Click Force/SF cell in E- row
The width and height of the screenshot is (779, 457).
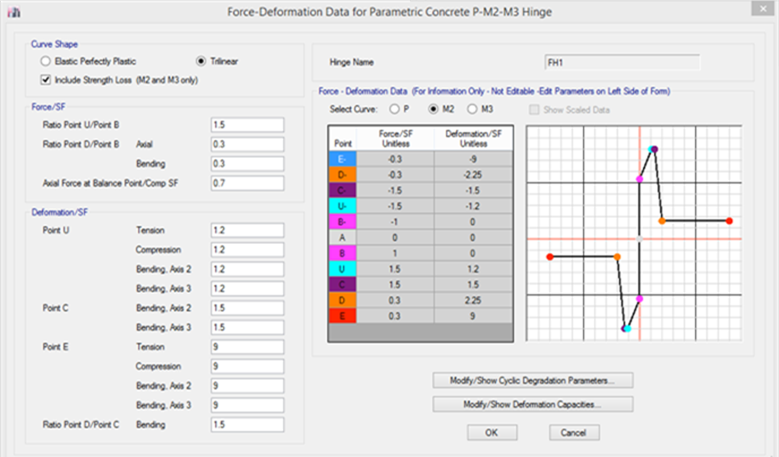click(395, 159)
